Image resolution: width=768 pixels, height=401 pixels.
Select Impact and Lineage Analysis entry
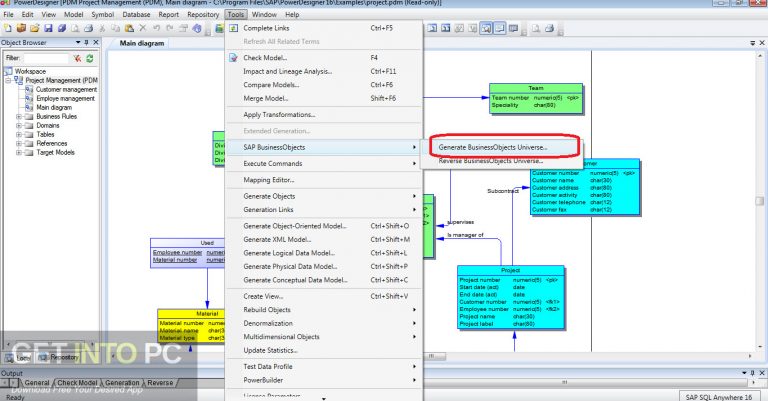click(324, 71)
